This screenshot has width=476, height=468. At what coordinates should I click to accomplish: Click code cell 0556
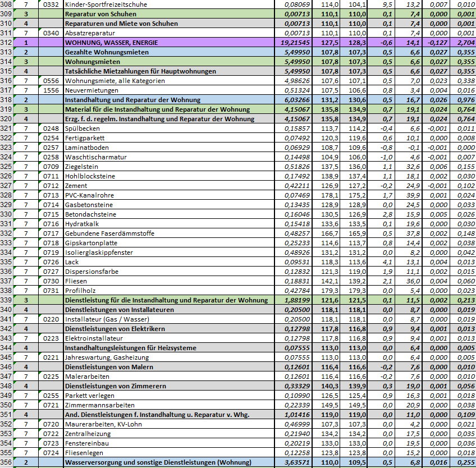(x=51, y=81)
